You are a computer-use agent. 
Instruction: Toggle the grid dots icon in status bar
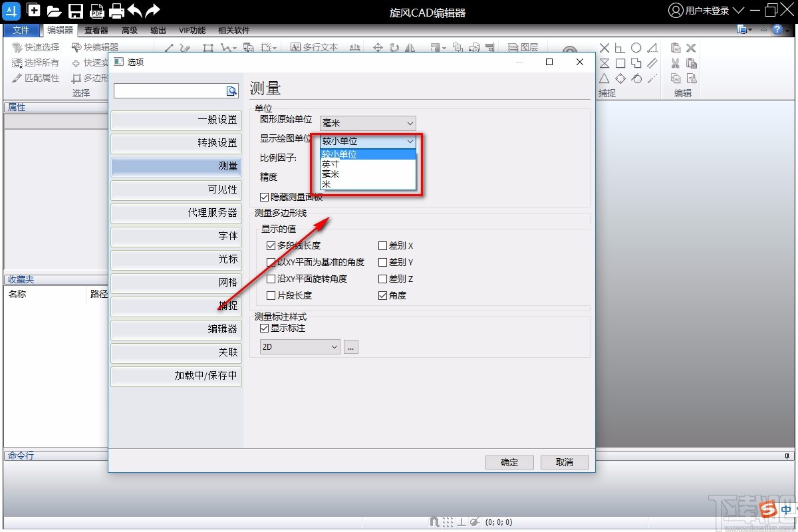point(449,522)
